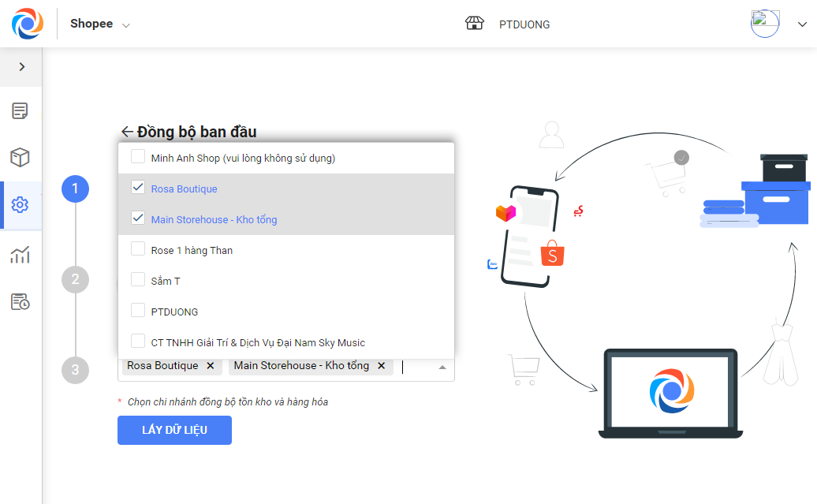Viewport: 817px width, 504px height.
Task: Uncheck Main Storehouse - Kho tổng checkbox
Action: pos(138,218)
